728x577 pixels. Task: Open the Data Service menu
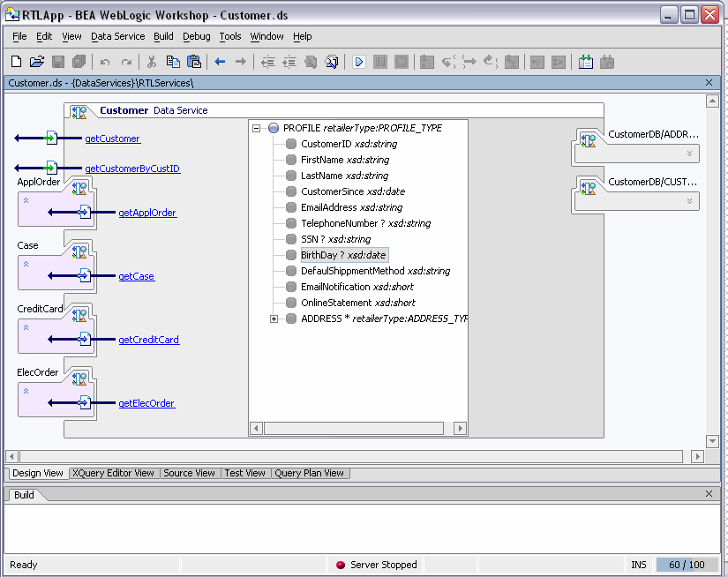pos(117,36)
